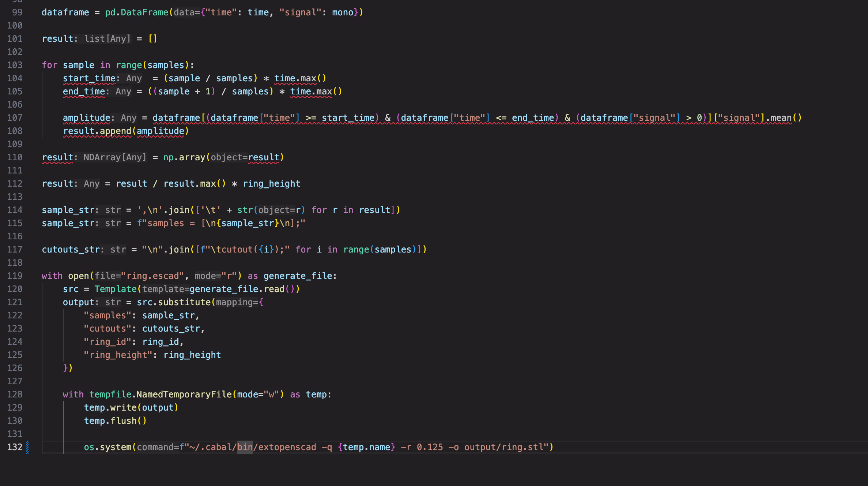Click generate_file after 'as' on line 119
This screenshot has height=486, width=868.
click(x=298, y=276)
